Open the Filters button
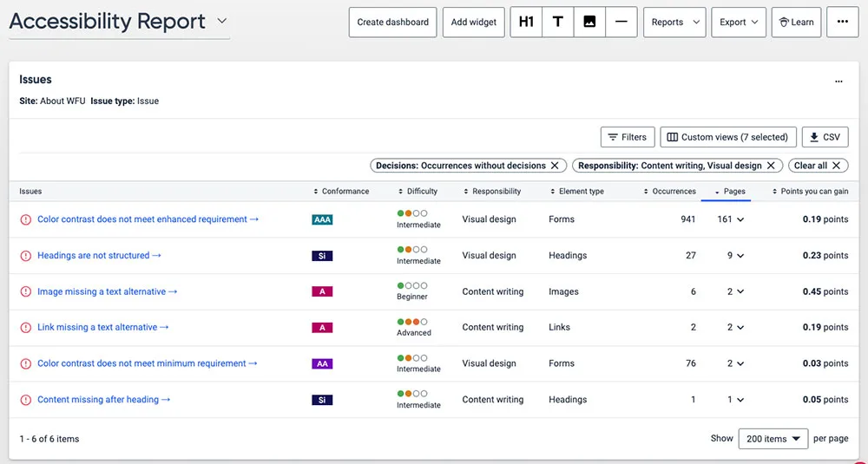Image resolution: width=868 pixels, height=464 pixels. click(x=628, y=137)
